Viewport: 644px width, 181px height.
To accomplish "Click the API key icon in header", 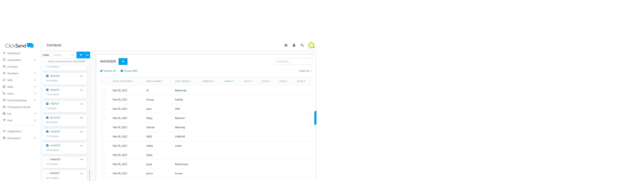I will (x=302, y=45).
